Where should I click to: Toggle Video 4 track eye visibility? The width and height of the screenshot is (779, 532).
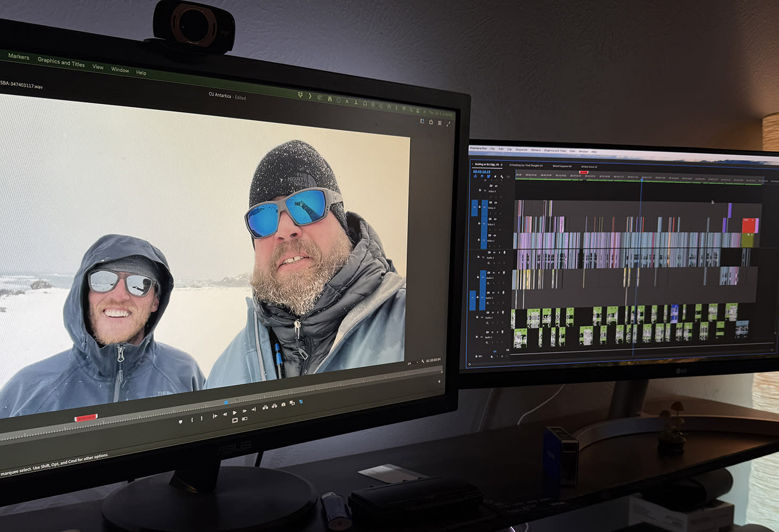point(496,186)
